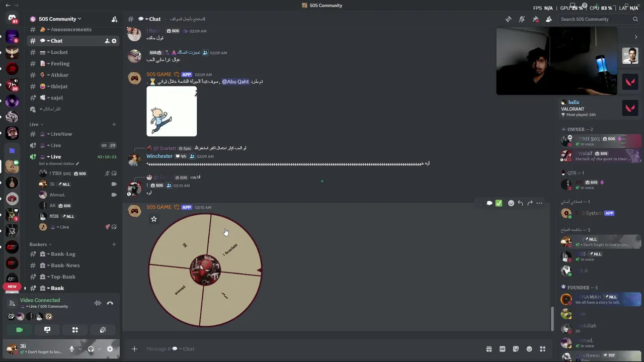
Task: Start an Activity button
Action: (x=75, y=330)
